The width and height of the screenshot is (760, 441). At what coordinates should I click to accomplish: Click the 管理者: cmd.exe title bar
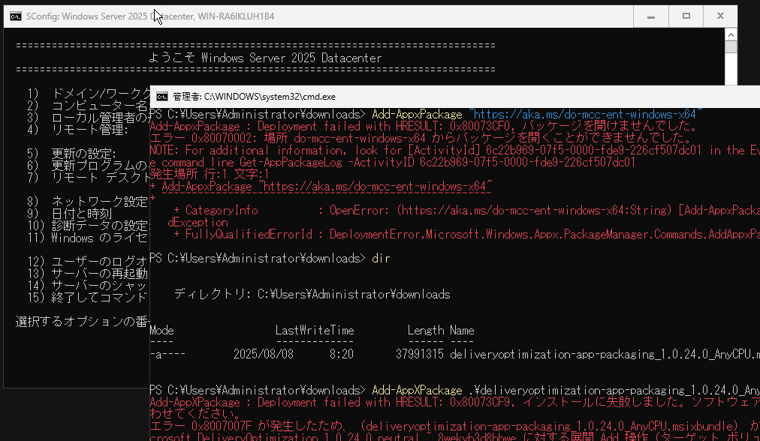point(456,97)
